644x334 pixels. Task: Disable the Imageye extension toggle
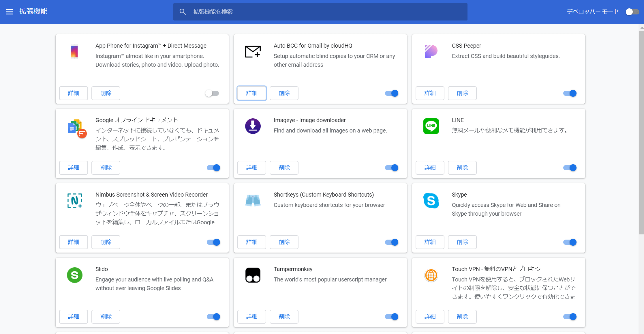(x=392, y=168)
